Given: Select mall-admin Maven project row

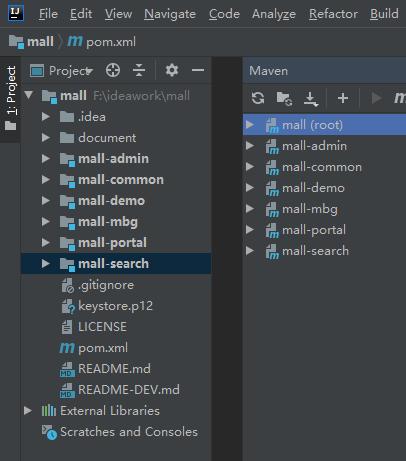Looking at the screenshot, I should pyautogui.click(x=324, y=146).
